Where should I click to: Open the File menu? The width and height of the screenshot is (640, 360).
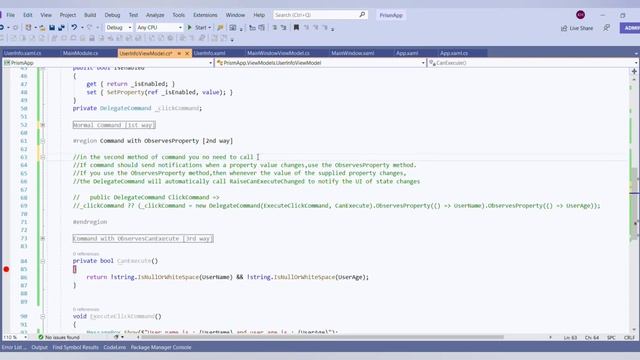pos(11,15)
